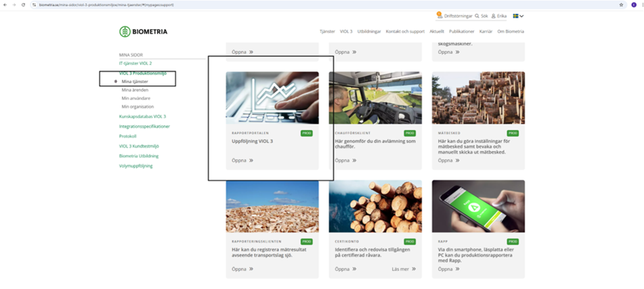The height and width of the screenshot is (289, 644).
Task: Open Driftstörningar alert icon
Action: (439, 15)
